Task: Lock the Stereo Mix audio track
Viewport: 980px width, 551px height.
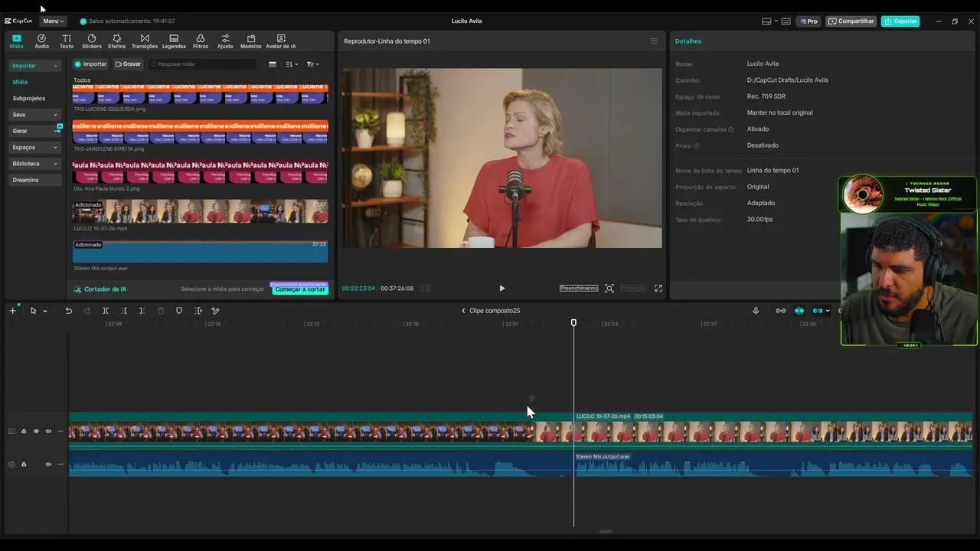Action: coord(24,465)
